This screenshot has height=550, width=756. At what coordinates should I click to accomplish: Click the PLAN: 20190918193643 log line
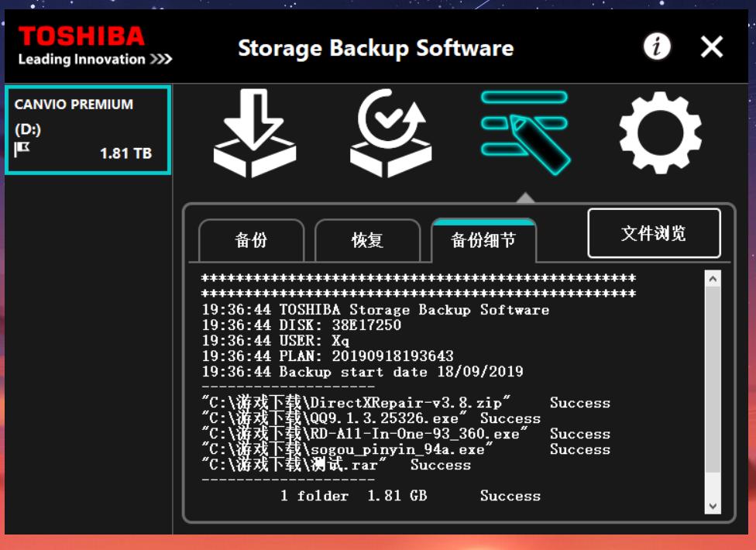click(328, 356)
